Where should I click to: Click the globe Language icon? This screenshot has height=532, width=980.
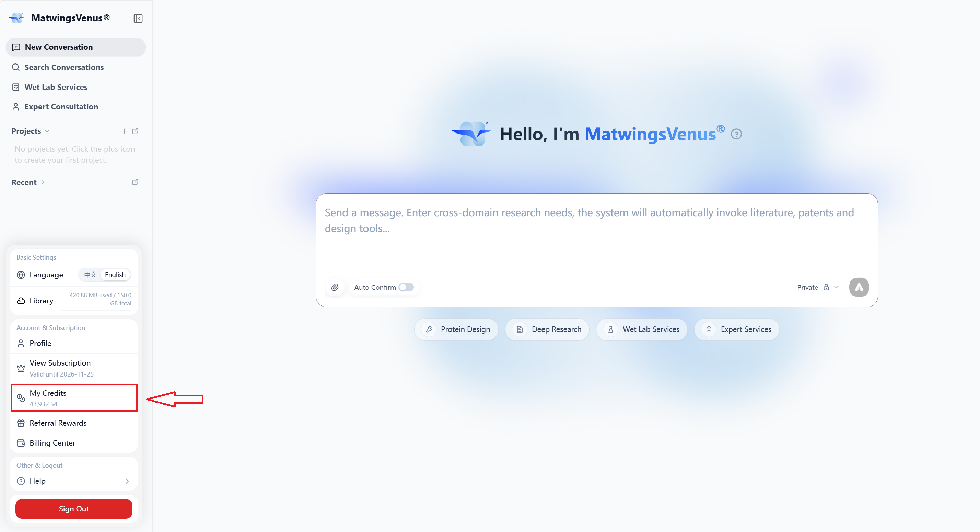(x=21, y=275)
